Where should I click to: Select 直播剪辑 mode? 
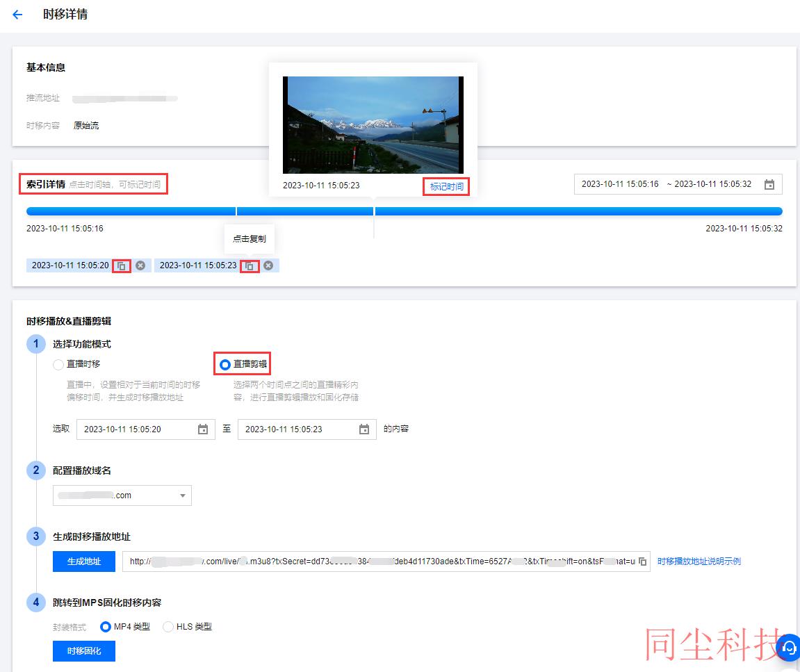tap(225, 364)
